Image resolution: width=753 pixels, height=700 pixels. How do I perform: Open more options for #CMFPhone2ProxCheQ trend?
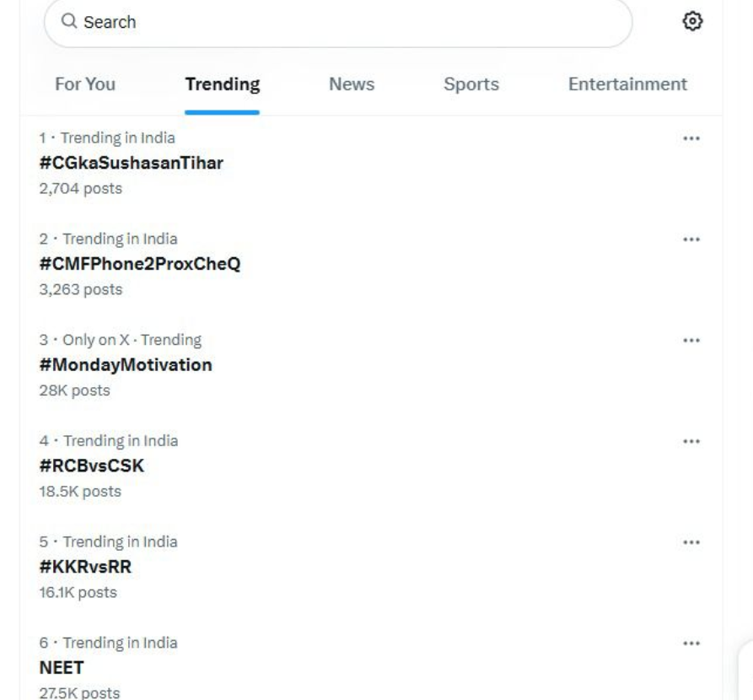coord(692,240)
